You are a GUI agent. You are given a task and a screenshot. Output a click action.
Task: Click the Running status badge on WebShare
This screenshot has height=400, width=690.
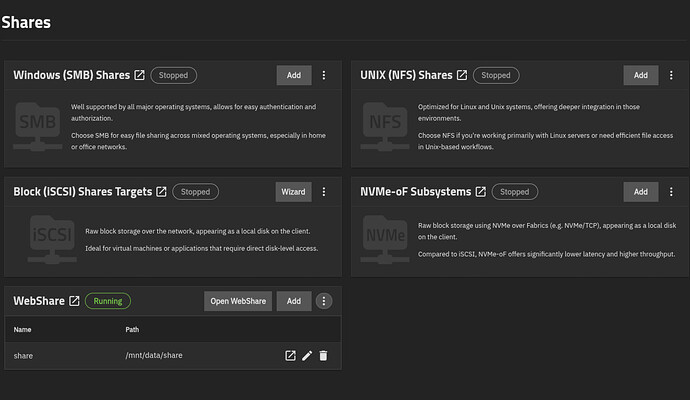click(x=108, y=301)
